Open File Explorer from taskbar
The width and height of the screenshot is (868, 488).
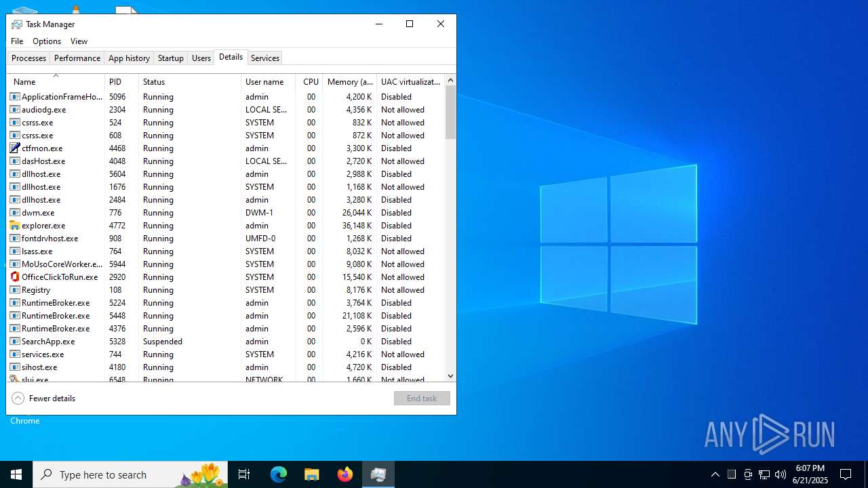(x=312, y=474)
